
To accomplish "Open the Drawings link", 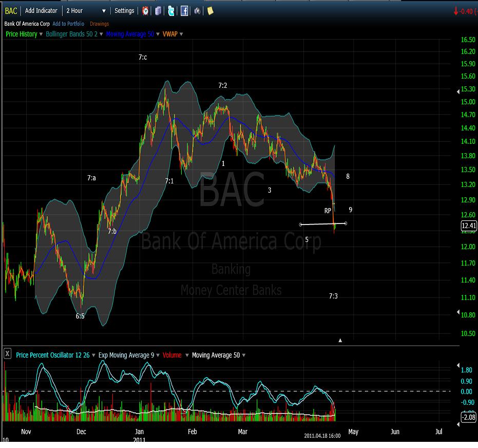I will [x=100, y=24].
